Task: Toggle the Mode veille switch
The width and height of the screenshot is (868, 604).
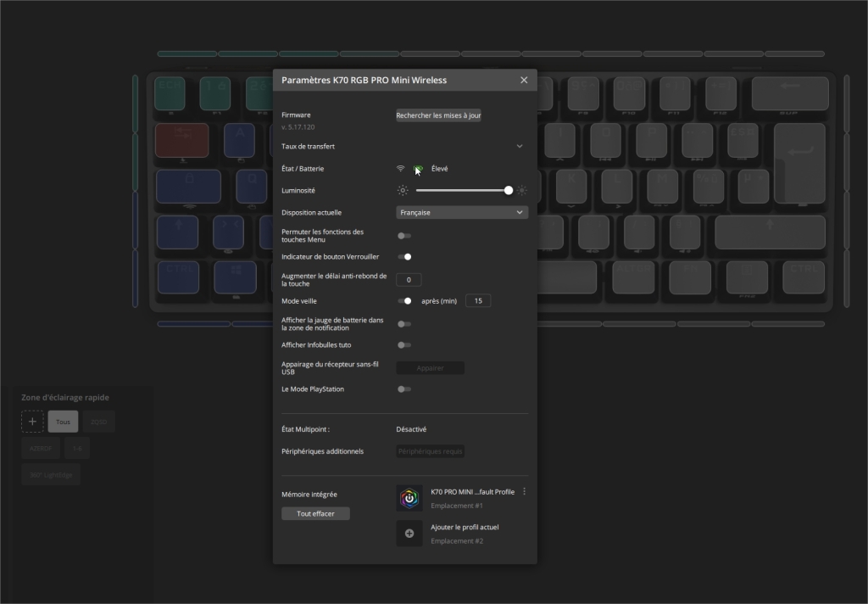Action: pos(404,301)
